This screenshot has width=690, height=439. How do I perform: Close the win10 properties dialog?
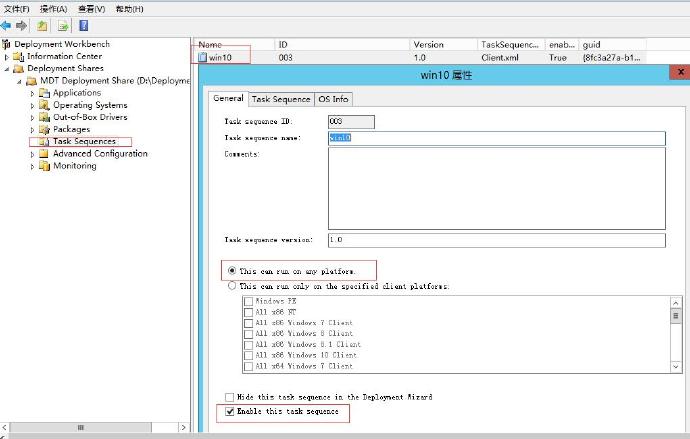680,72
